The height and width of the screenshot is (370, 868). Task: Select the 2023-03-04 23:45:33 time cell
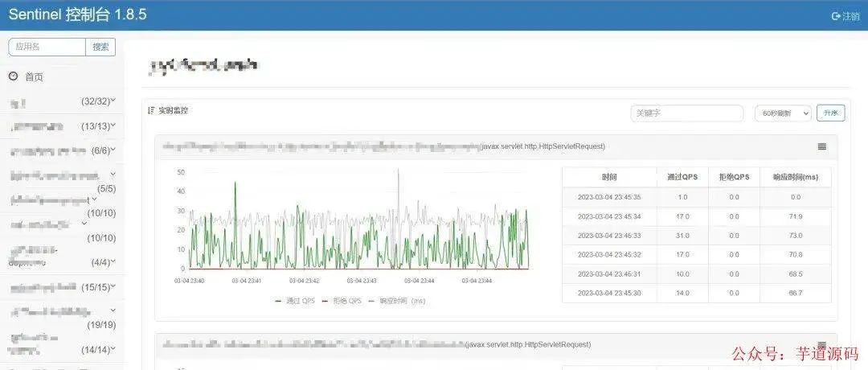(x=609, y=236)
